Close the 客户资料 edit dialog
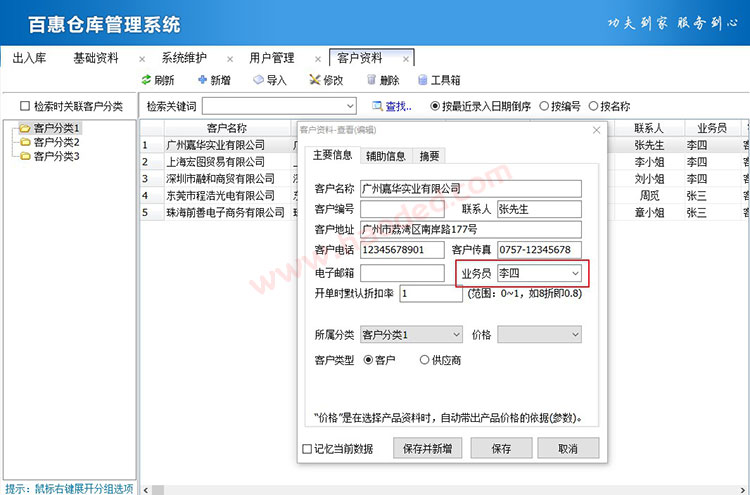The image size is (750, 495). tap(596, 130)
